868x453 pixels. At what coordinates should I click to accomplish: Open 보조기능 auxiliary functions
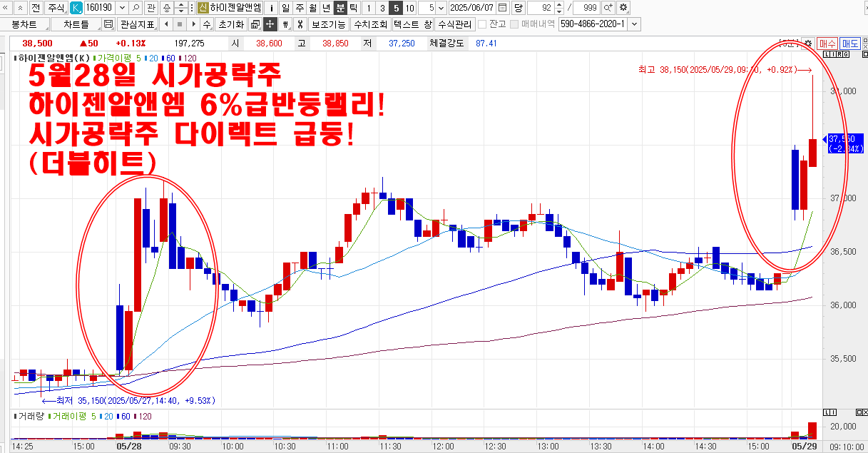[x=328, y=24]
